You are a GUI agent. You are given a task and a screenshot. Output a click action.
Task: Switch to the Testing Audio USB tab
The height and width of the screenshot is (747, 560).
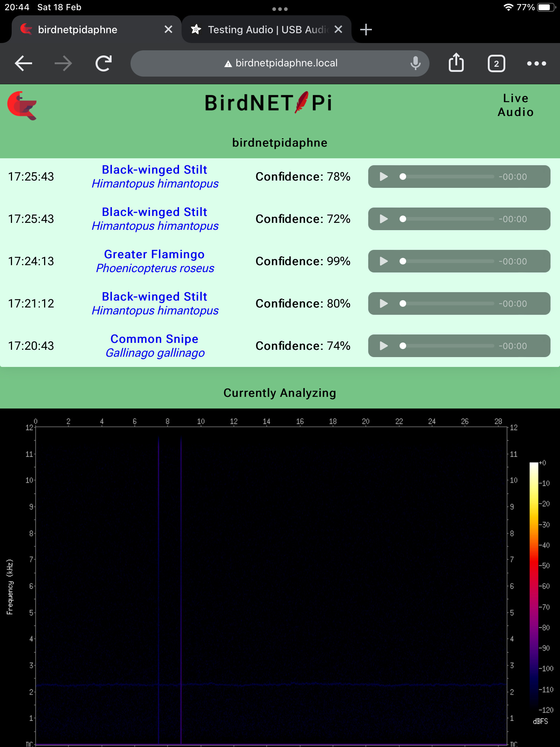tap(267, 30)
